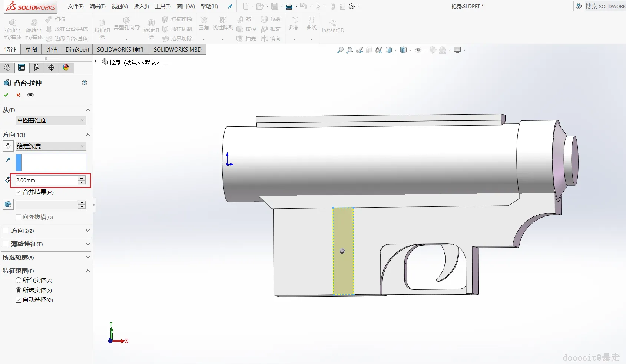Enable 方向 2 checkbox
The height and width of the screenshot is (364, 626).
6,231
